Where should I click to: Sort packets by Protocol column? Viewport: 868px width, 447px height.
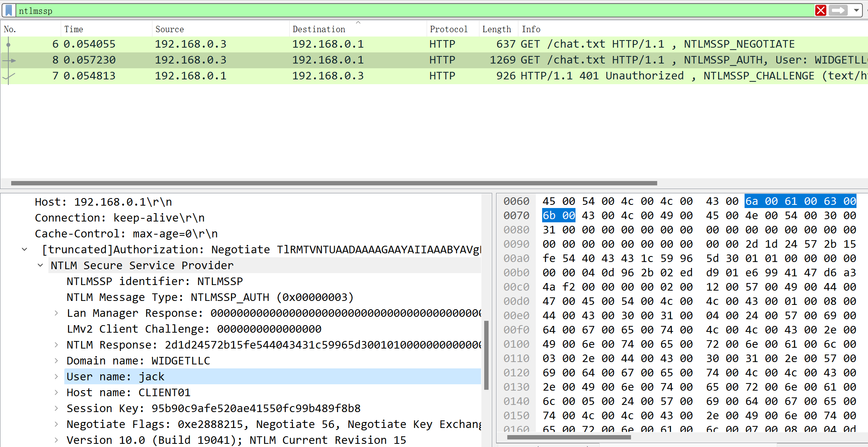(453, 29)
